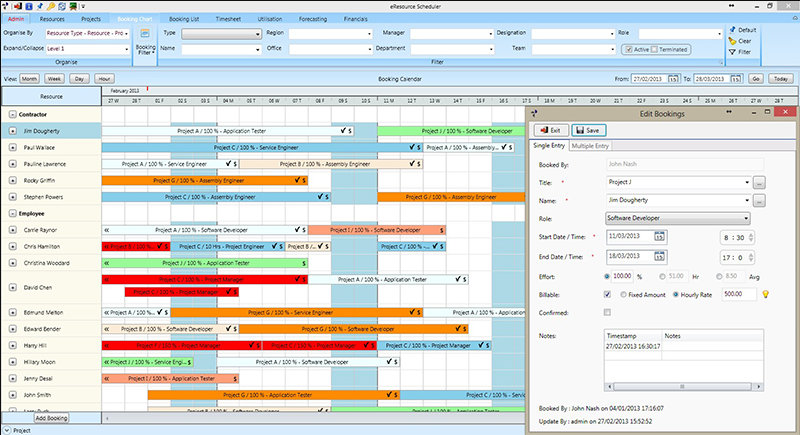Image resolution: width=800 pixels, height=435 pixels.
Task: Toggle the Active filter checkbox
Action: (631, 48)
